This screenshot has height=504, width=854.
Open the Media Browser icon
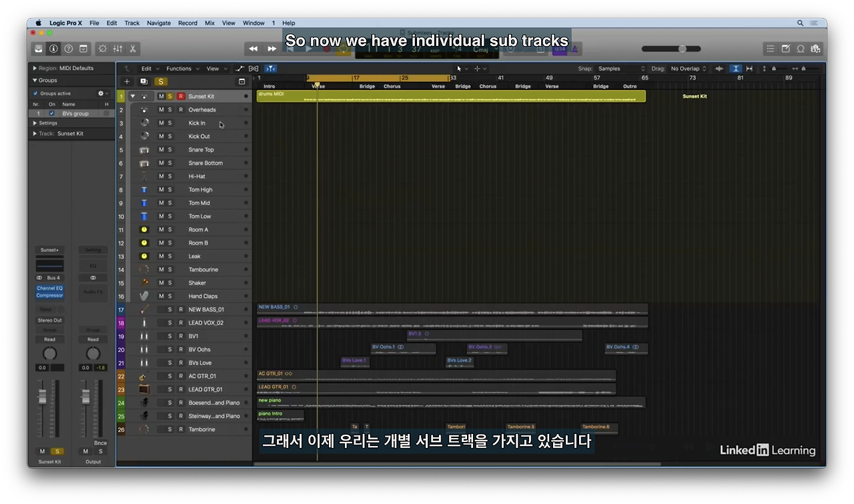pyautogui.click(x=815, y=49)
